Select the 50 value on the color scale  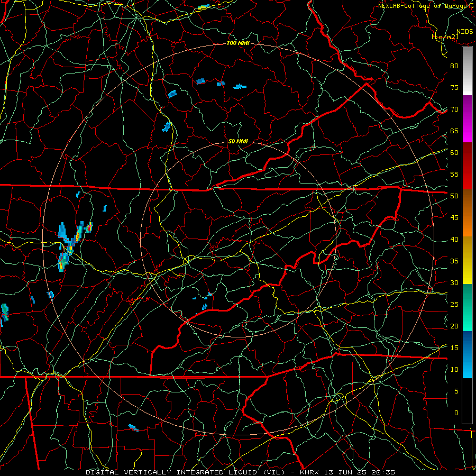pos(454,196)
